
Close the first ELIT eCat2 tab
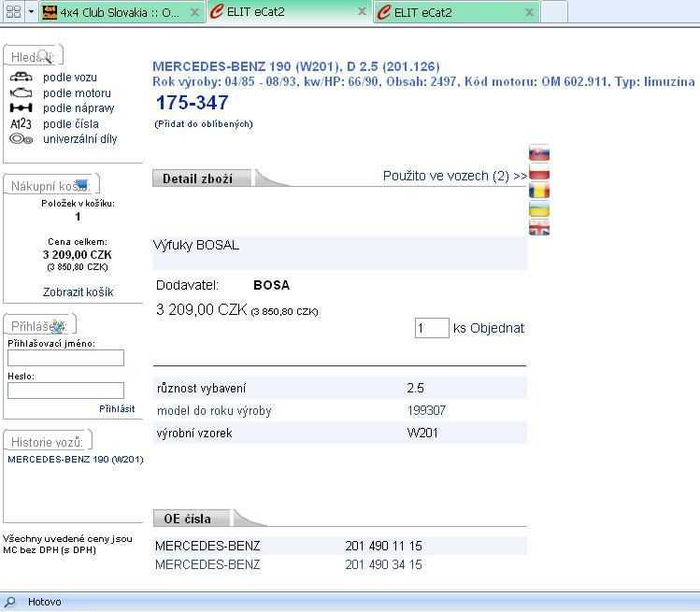(x=362, y=11)
